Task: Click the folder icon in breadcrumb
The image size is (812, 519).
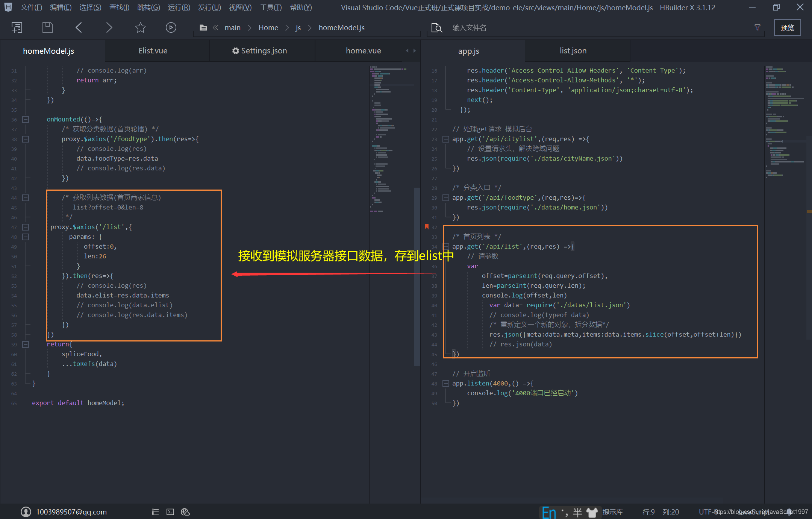Action: [203, 27]
